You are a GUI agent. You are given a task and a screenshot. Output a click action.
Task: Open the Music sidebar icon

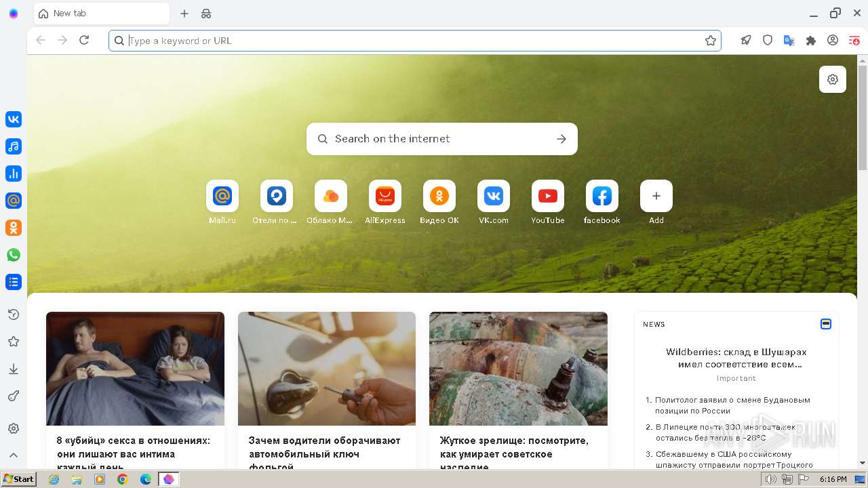point(14,146)
